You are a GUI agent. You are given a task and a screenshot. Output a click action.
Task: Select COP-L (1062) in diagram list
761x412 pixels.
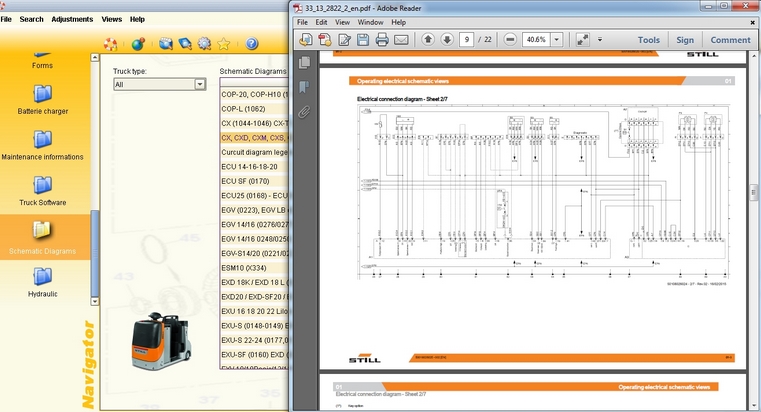[x=254, y=109]
